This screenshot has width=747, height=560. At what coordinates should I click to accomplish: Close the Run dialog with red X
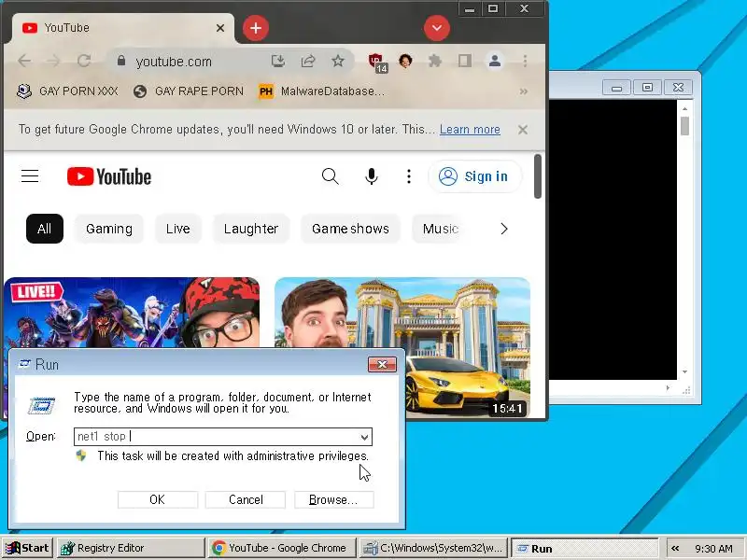(x=382, y=364)
